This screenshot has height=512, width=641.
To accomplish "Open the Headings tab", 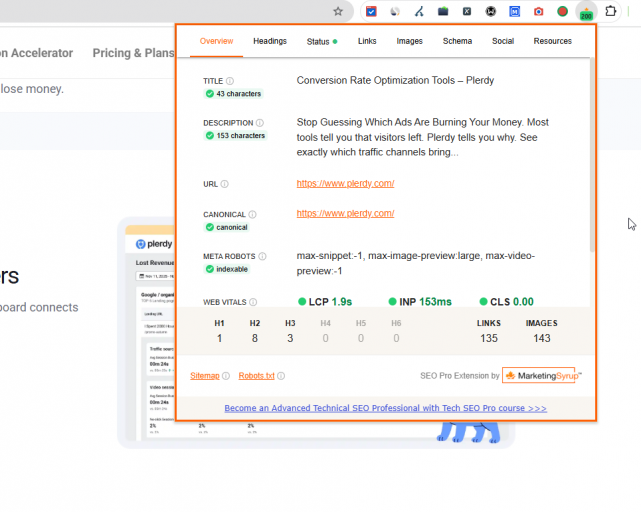I will (270, 41).
